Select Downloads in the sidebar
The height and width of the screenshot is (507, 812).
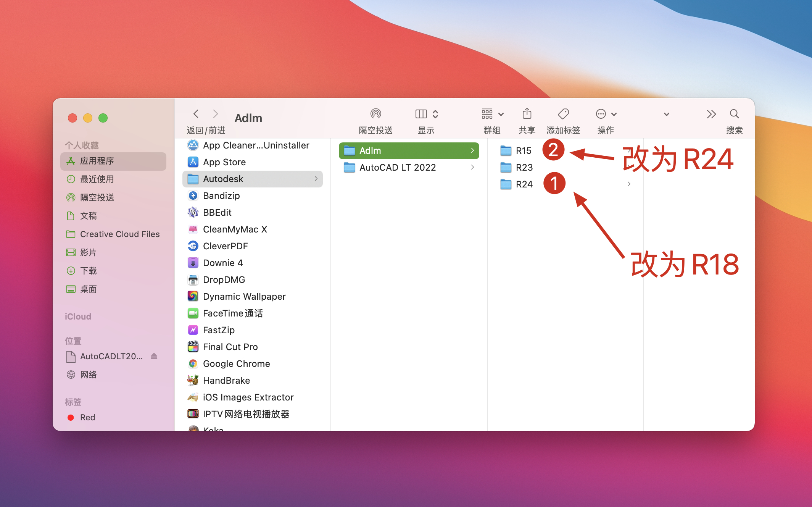pos(89,271)
